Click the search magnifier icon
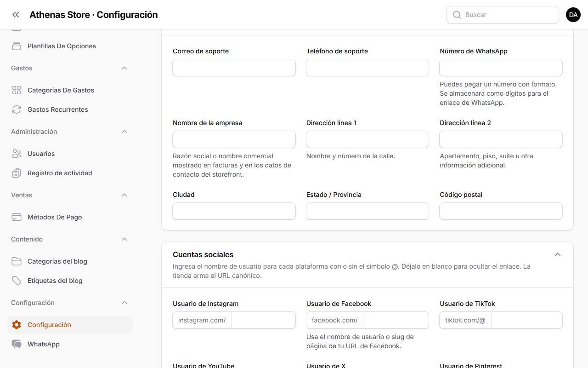The width and height of the screenshot is (588, 368). 457,15
